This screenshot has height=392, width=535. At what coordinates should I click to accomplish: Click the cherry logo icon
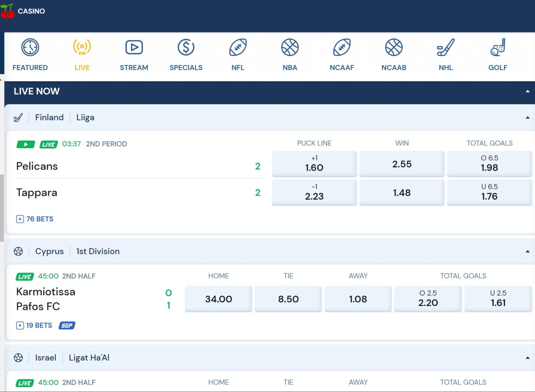click(7, 11)
